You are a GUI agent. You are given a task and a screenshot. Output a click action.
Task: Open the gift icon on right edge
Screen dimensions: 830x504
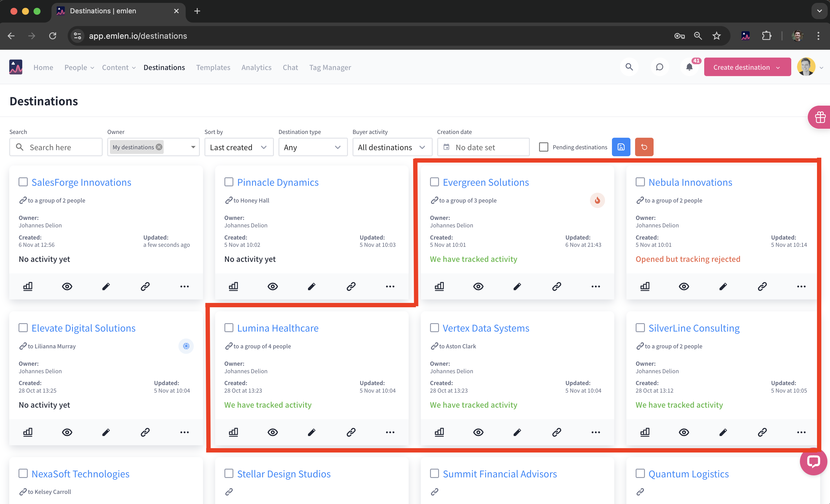tap(820, 117)
